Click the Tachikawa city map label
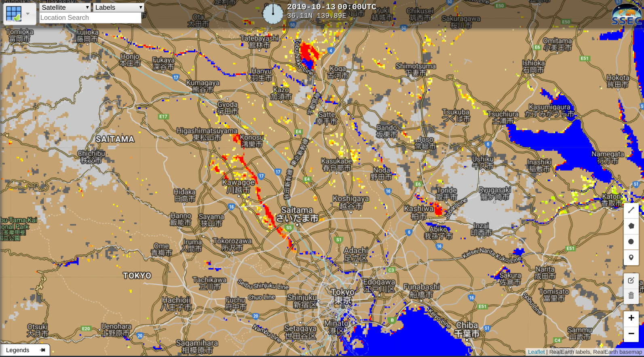This screenshot has height=357, width=644. pos(209,283)
